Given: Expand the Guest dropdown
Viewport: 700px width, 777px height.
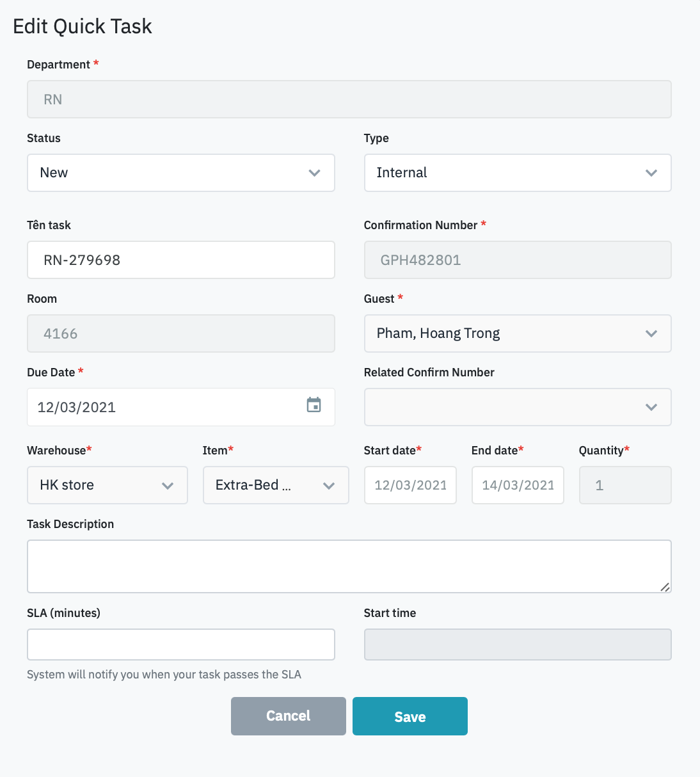Looking at the screenshot, I should coord(517,333).
